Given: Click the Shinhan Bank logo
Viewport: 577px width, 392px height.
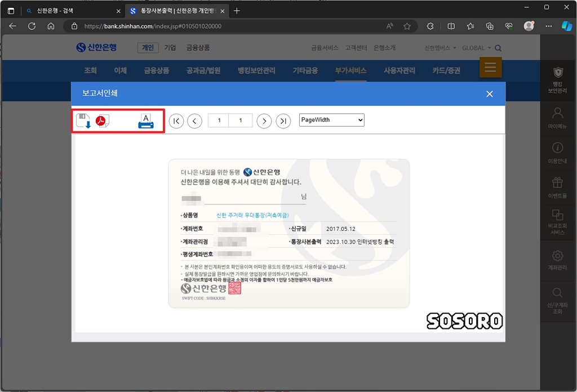Looking at the screenshot, I should tap(96, 47).
